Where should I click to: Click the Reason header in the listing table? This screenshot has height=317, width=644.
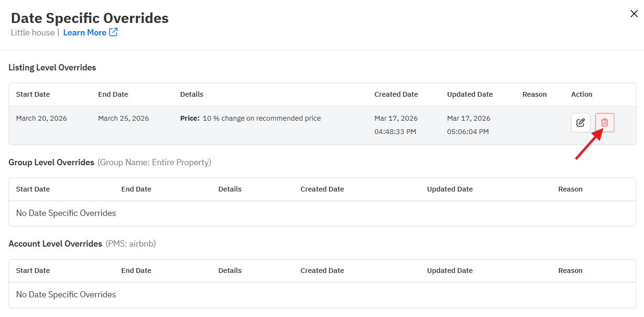(534, 94)
